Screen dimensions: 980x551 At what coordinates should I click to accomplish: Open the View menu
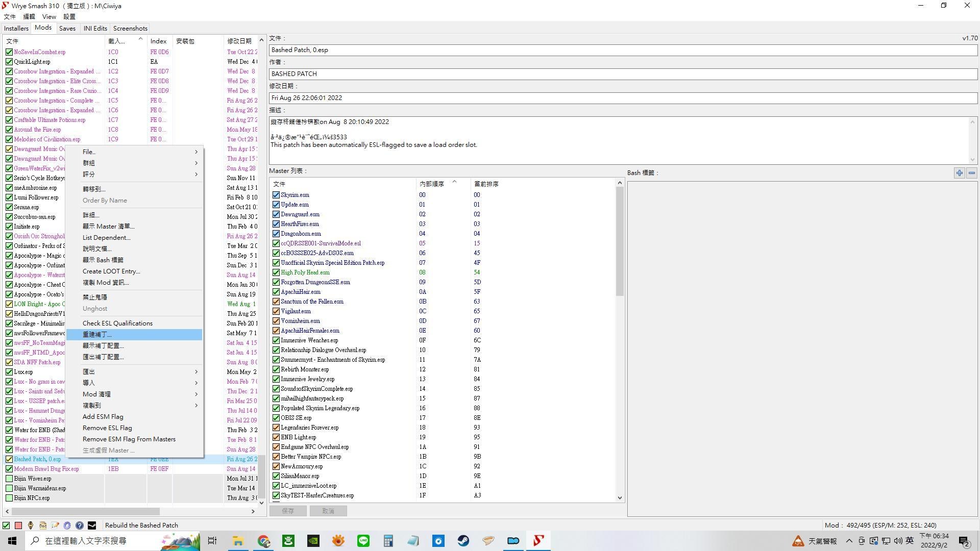(x=49, y=17)
